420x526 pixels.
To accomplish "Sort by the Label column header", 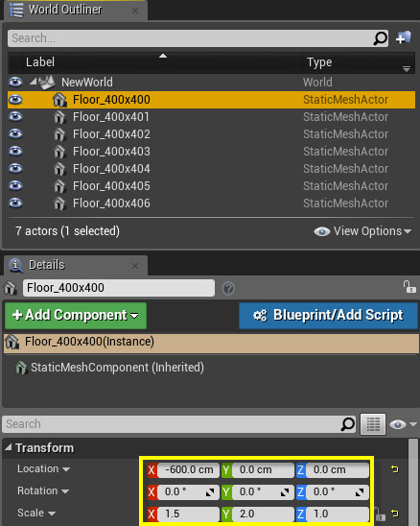I will point(163,62).
